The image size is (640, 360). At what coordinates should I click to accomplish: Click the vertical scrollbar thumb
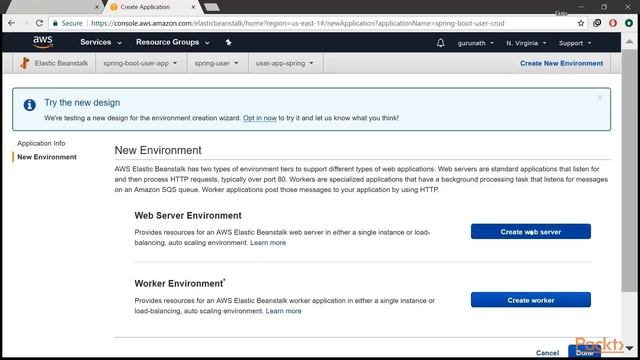click(x=629, y=171)
